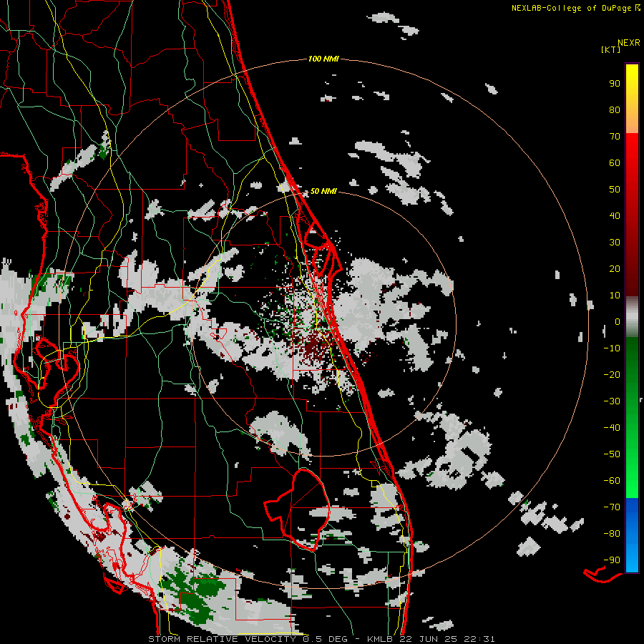Click the 100 NMI range ring label
Image resolution: width=644 pixels, height=644 pixels.
(323, 59)
